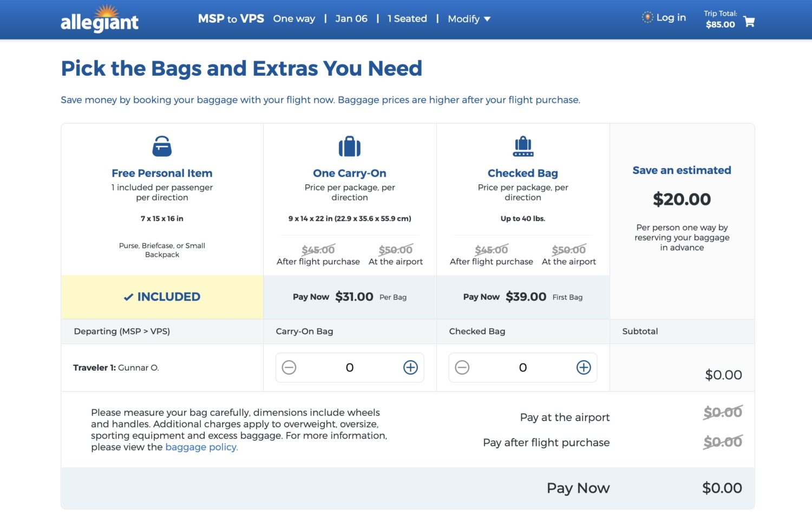Select the Checked Bag luggage icon
Image resolution: width=812 pixels, height=526 pixels.
pos(522,146)
